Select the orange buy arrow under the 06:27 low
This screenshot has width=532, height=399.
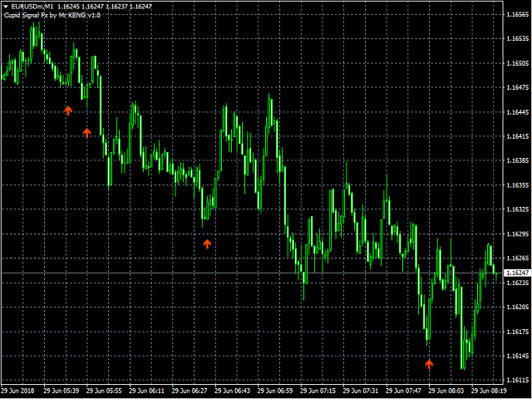(207, 244)
